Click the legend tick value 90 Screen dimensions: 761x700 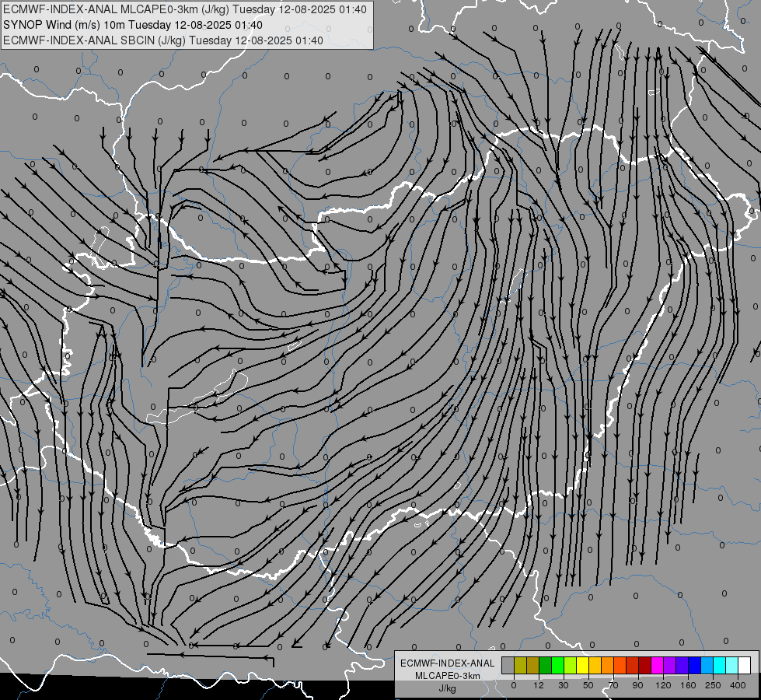637,685
